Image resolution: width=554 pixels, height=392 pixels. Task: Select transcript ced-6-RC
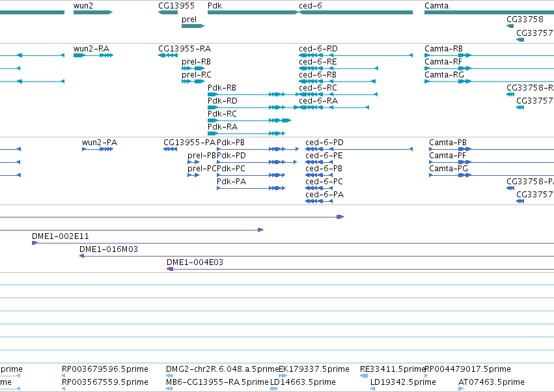(318, 88)
